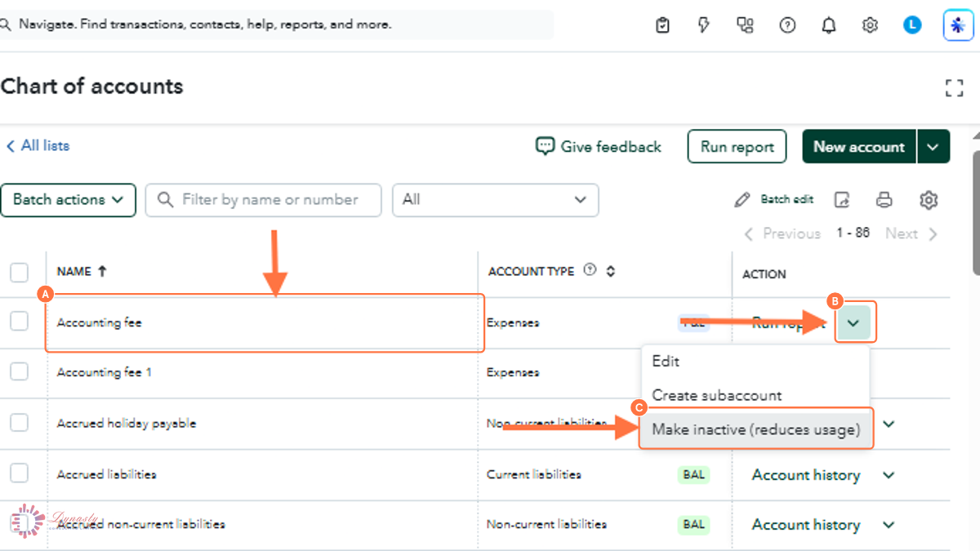Screen dimensions: 980x551
Task: Tick the checkbox for Accounting fee 1
Action: coord(19,371)
